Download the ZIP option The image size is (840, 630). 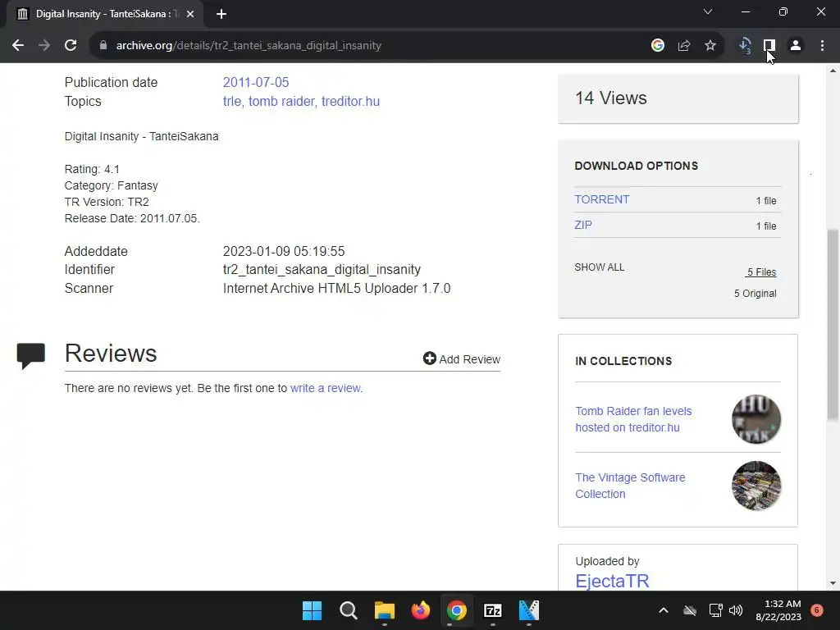583,225
